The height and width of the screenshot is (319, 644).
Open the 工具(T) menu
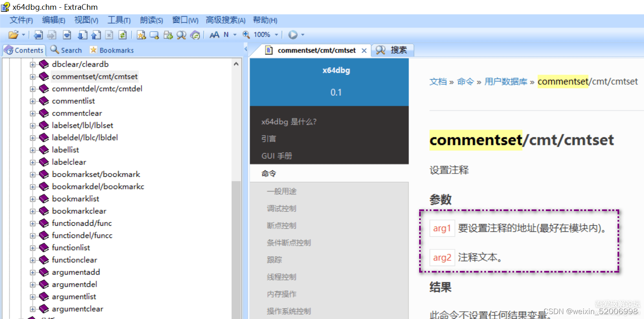click(119, 20)
